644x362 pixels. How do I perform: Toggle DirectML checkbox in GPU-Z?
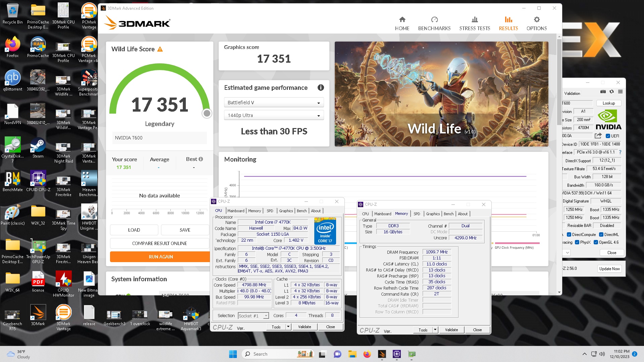[601, 235]
